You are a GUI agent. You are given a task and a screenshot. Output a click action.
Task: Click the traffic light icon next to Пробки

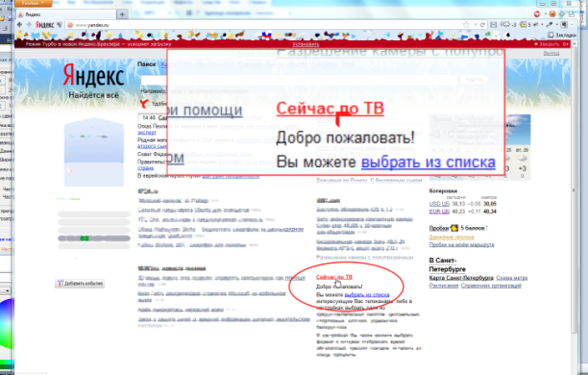click(454, 228)
